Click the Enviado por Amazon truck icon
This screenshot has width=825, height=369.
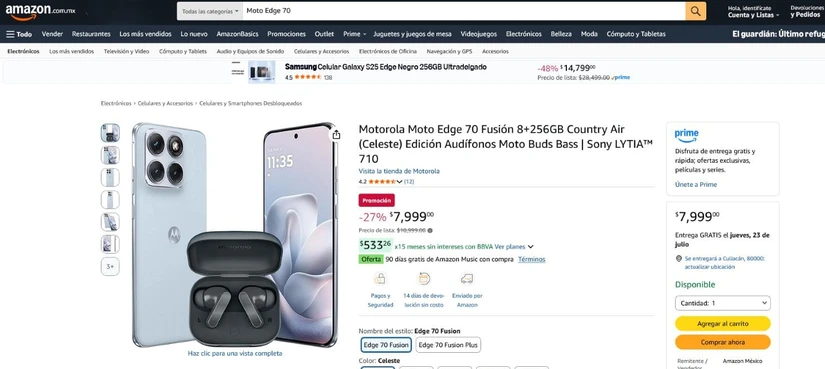coord(467,278)
